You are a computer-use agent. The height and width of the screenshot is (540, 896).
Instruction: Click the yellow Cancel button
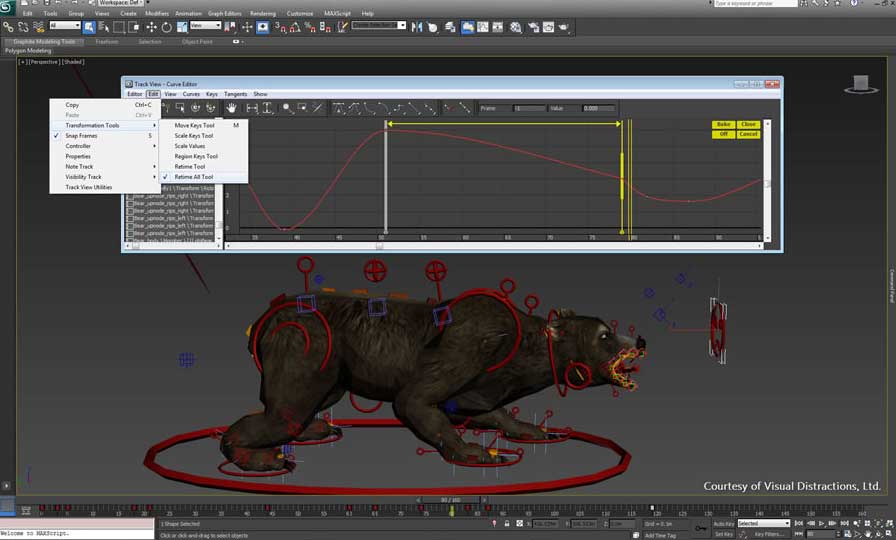click(748, 134)
